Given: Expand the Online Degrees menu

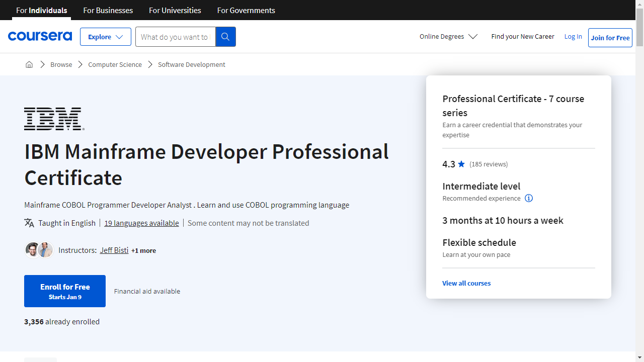Looking at the screenshot, I should 448,36.
